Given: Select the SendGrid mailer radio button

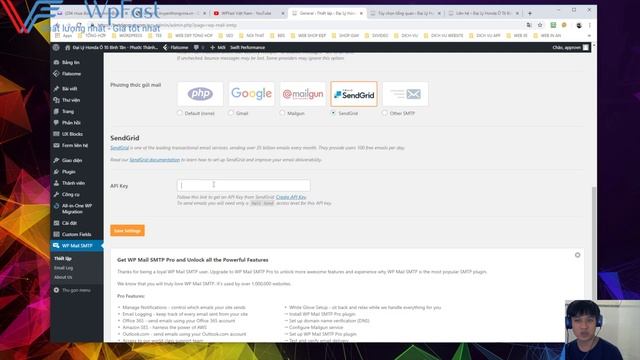Looking at the screenshot, I should 333,113.
